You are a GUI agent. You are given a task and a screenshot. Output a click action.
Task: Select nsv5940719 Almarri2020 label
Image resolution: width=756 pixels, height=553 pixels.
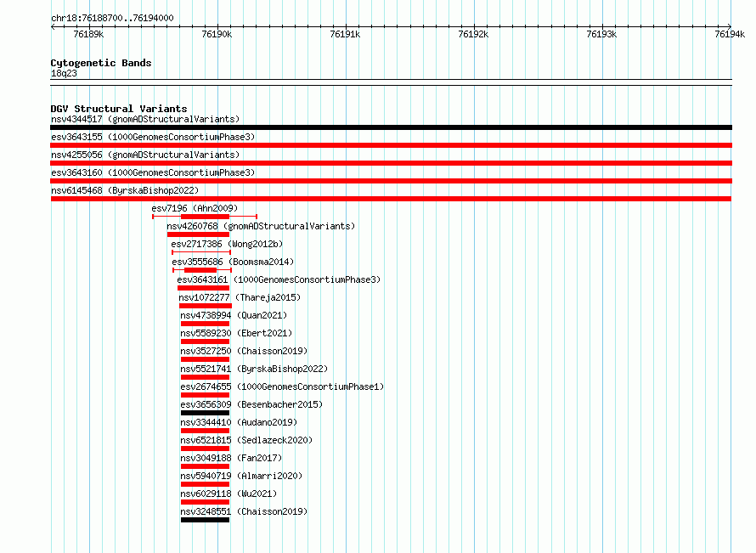coord(241,476)
